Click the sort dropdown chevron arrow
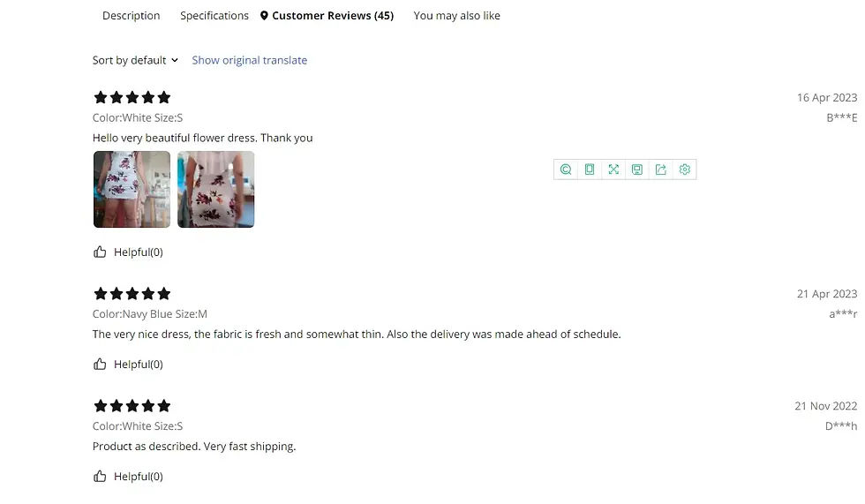 (175, 60)
